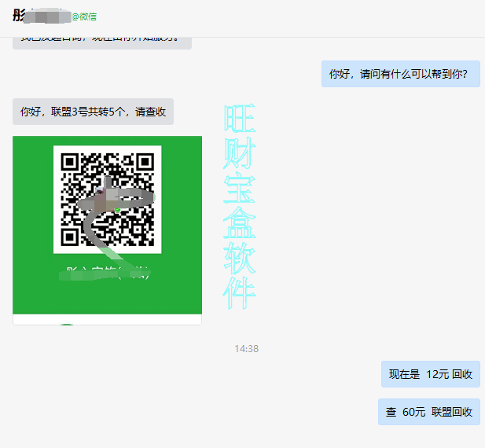Image resolution: width=485 pixels, height=448 pixels.
Task: Click the '件' character in the watermark
Action: click(x=239, y=294)
